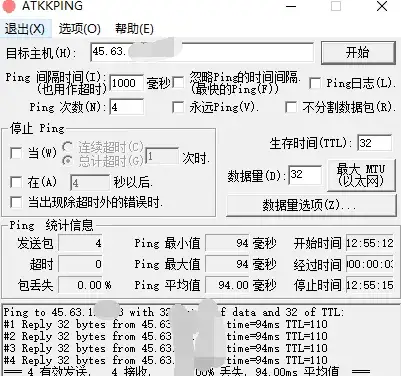The height and width of the screenshot is (376, 401).
Task: Click the #4 Reply output line
Action: pos(166,360)
